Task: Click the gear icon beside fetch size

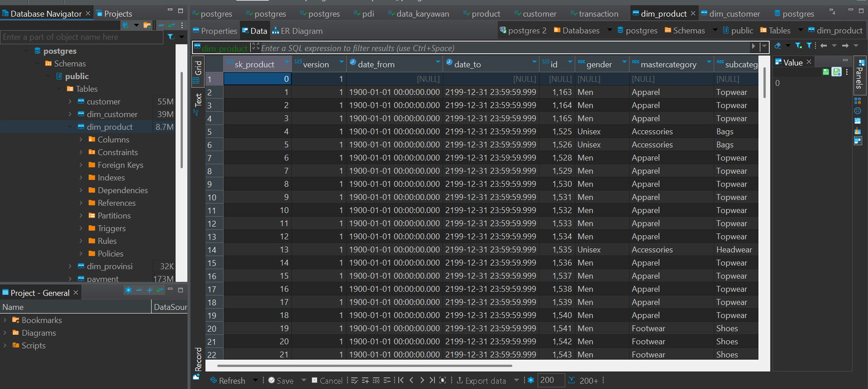Action: [531, 380]
